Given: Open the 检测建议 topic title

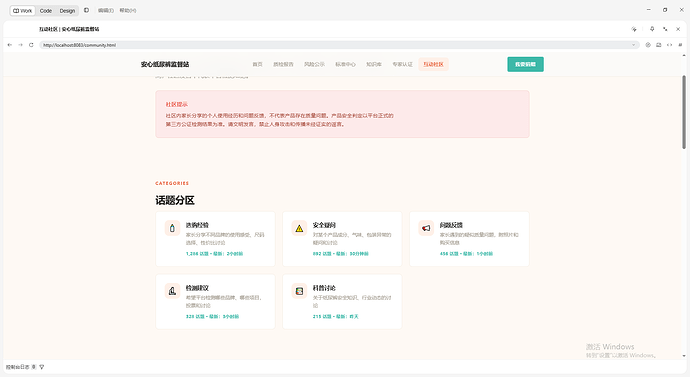Looking at the screenshot, I should tap(197, 288).
